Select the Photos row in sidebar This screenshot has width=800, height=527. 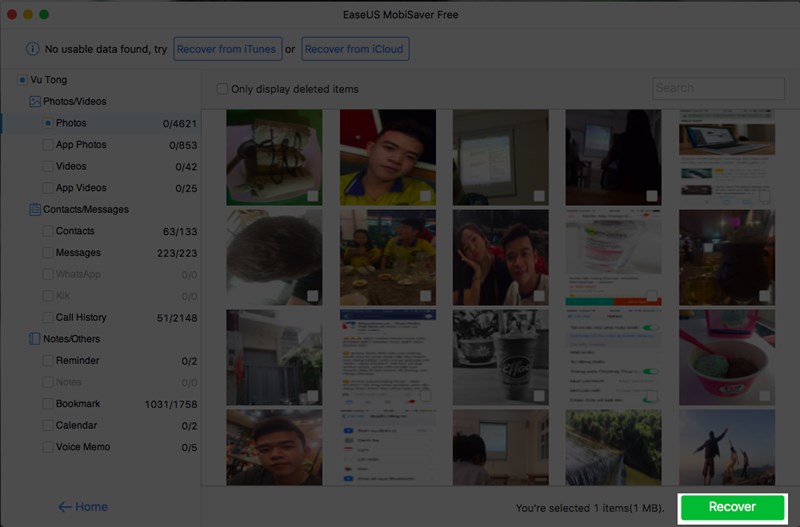(x=101, y=123)
